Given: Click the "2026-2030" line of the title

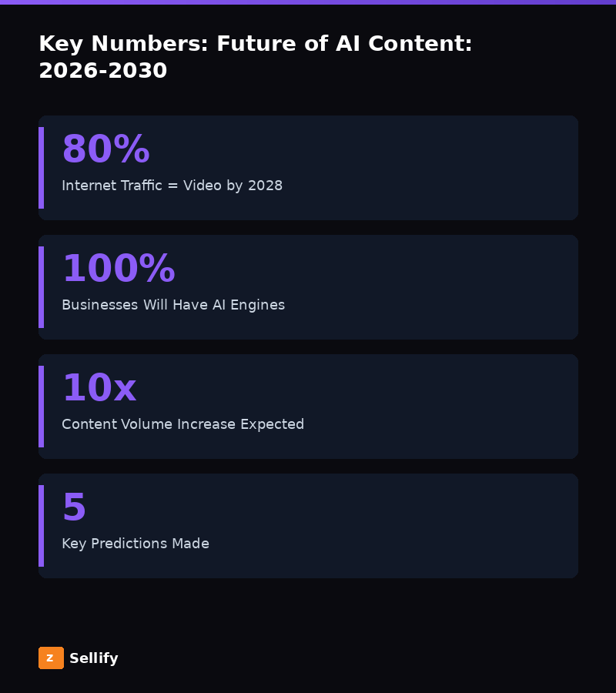Looking at the screenshot, I should (x=102, y=71).
